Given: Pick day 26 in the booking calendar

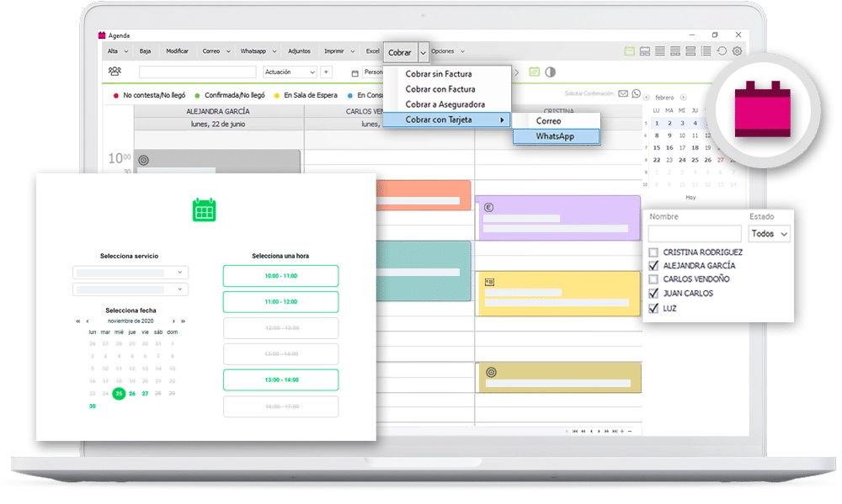Looking at the screenshot, I should (132, 394).
